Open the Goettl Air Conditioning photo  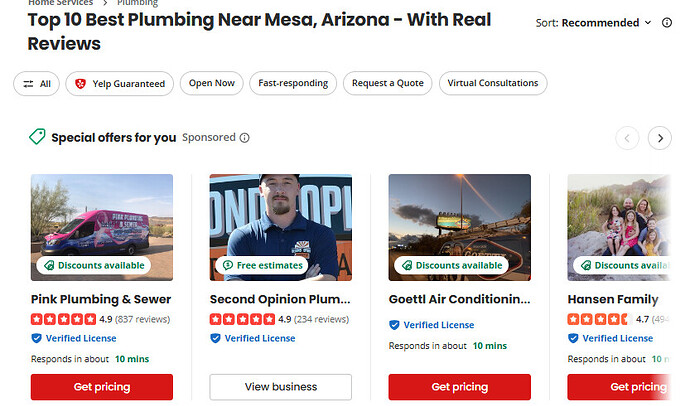point(459,227)
